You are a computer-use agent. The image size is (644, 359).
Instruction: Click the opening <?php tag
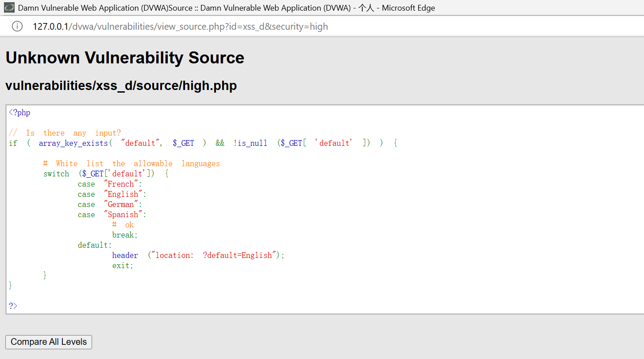pos(19,113)
